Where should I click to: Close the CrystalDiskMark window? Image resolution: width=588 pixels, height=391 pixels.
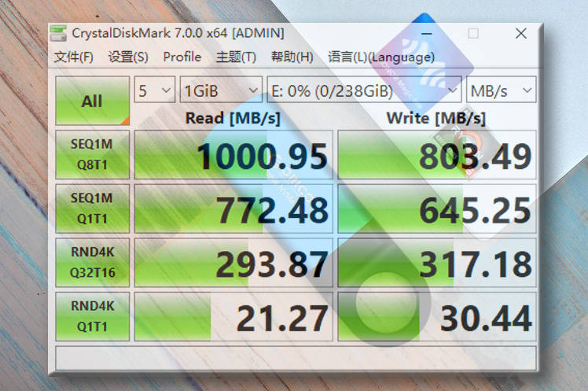521,34
